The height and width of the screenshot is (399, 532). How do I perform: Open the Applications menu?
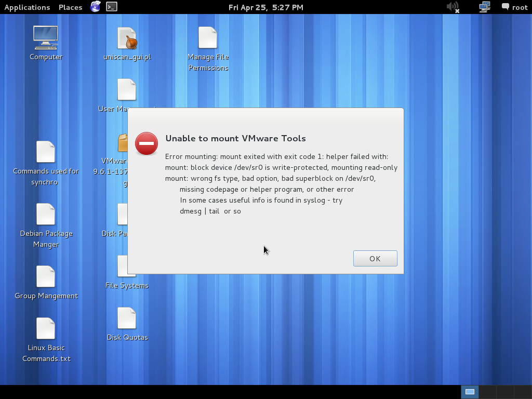pyautogui.click(x=27, y=7)
